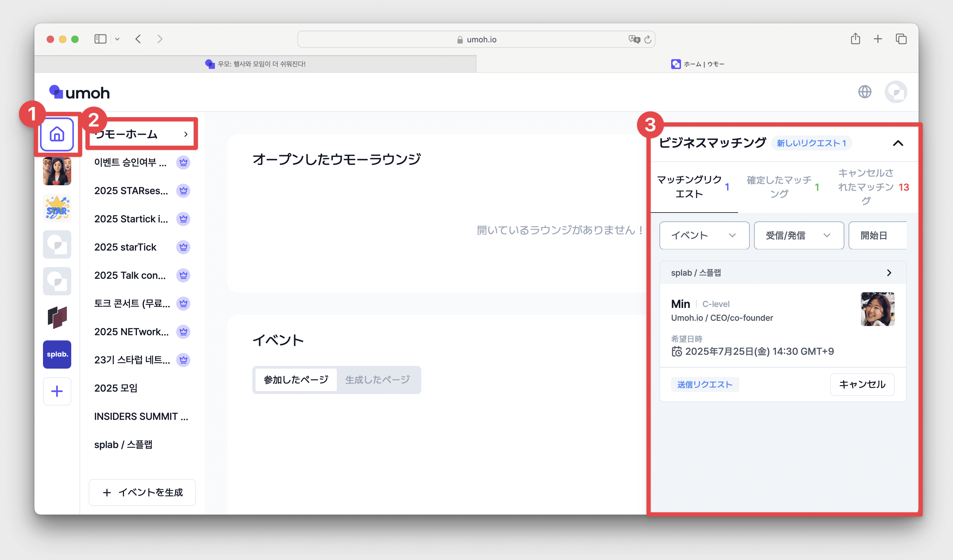Open the 2025 starTick event item
Image resolution: width=953 pixels, height=560 pixels.
pyautogui.click(x=126, y=247)
